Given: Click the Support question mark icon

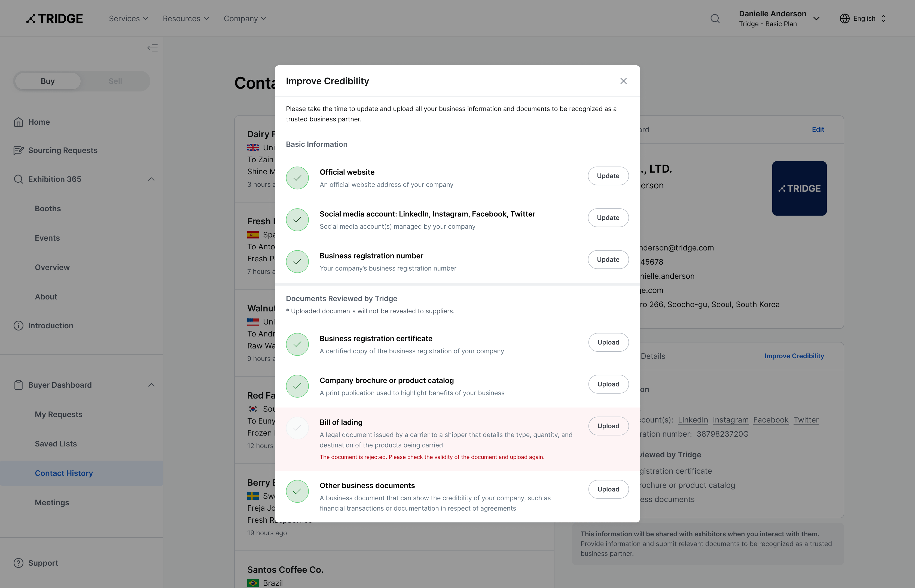Looking at the screenshot, I should click(x=18, y=563).
